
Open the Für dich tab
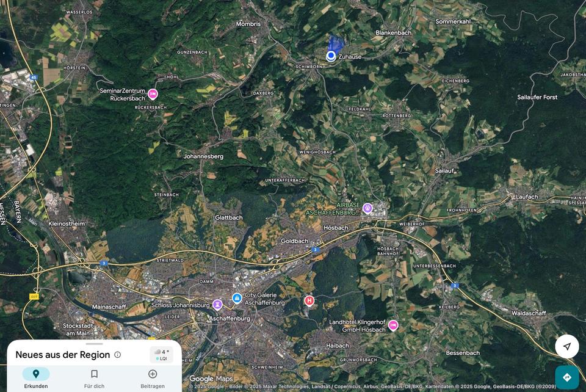coord(94,378)
